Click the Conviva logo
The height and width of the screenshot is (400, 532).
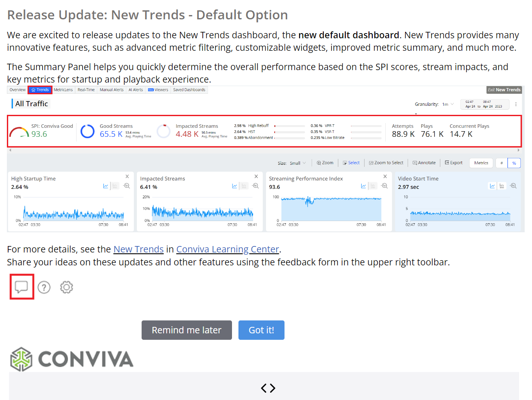click(x=72, y=359)
